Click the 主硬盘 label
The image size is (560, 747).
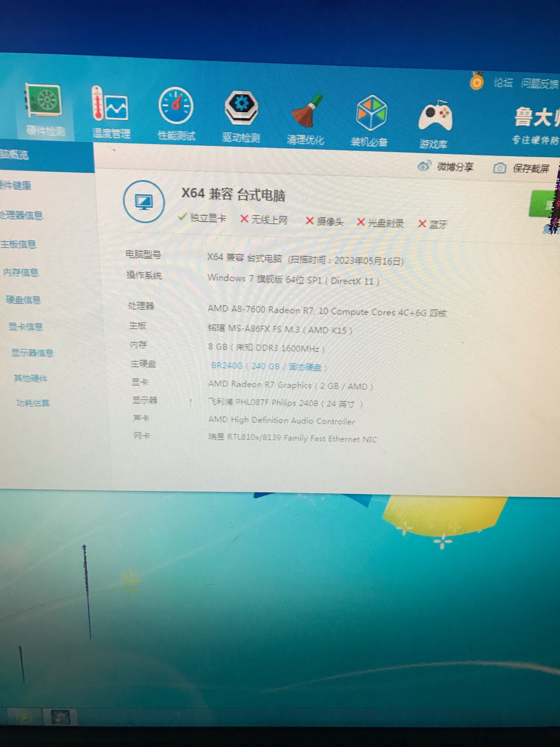(143, 363)
